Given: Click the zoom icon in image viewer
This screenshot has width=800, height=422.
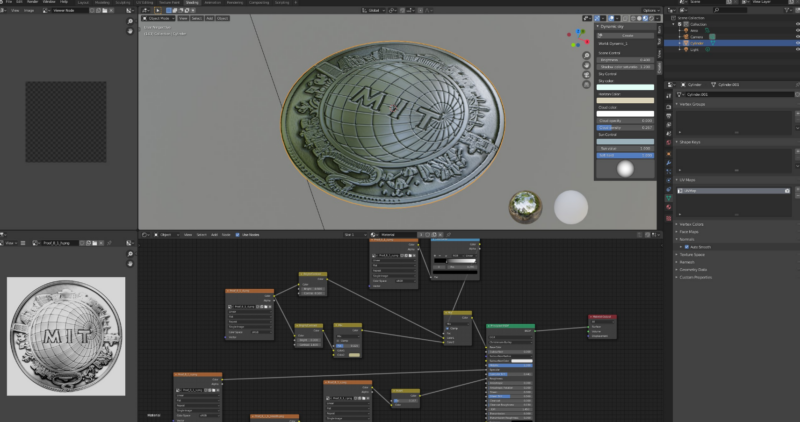Looking at the screenshot, I should [130, 21].
